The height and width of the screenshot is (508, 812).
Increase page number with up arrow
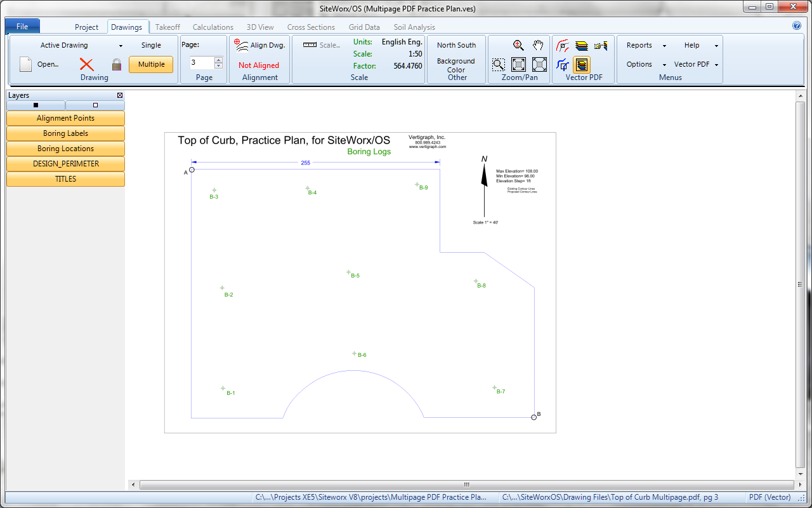click(x=218, y=60)
